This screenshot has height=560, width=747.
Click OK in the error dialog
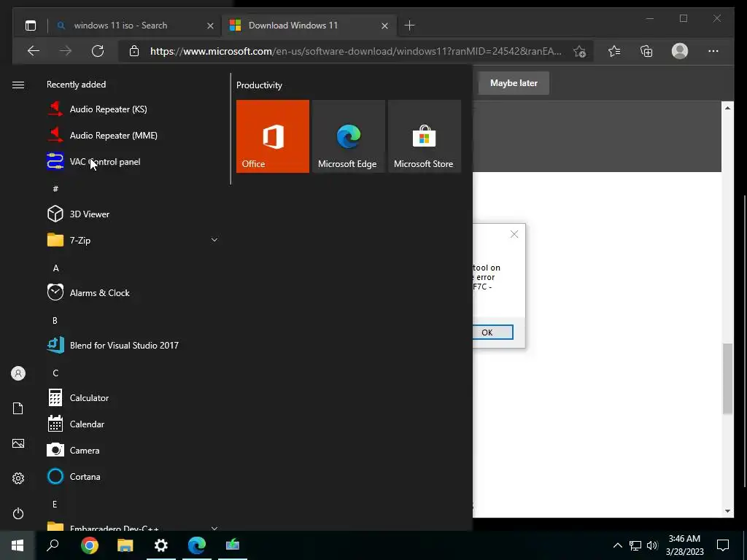pos(492,332)
